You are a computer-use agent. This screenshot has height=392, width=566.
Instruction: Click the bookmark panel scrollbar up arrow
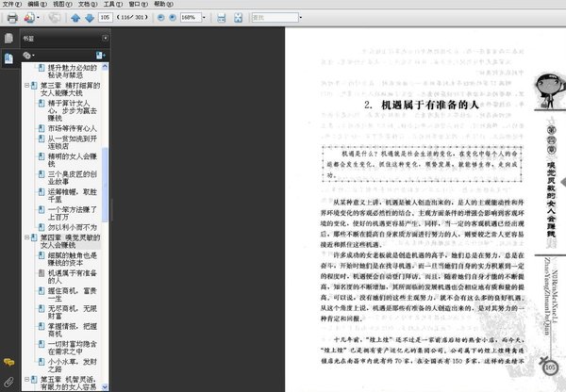[x=105, y=66]
